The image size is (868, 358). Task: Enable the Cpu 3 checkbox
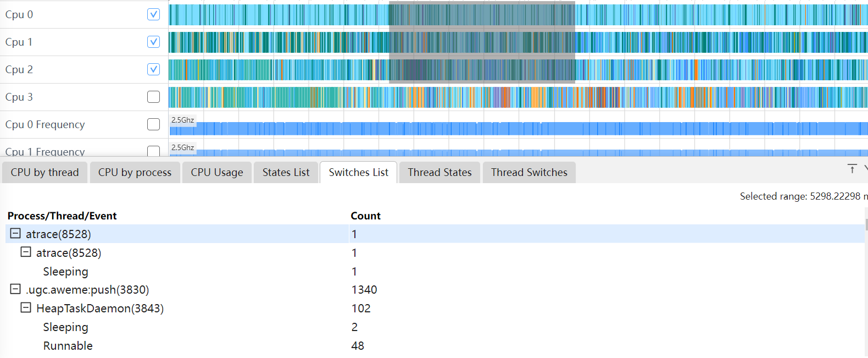154,97
